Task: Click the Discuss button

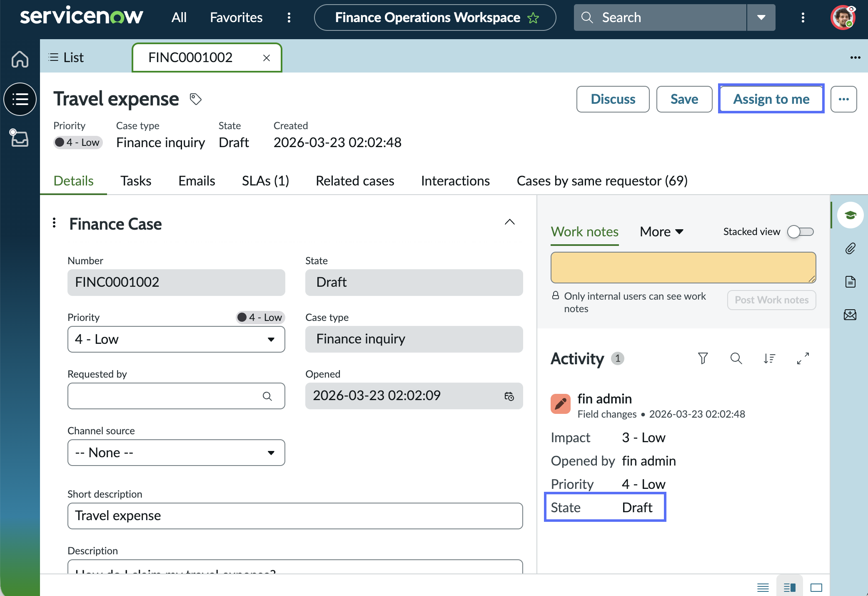Action: coord(613,99)
